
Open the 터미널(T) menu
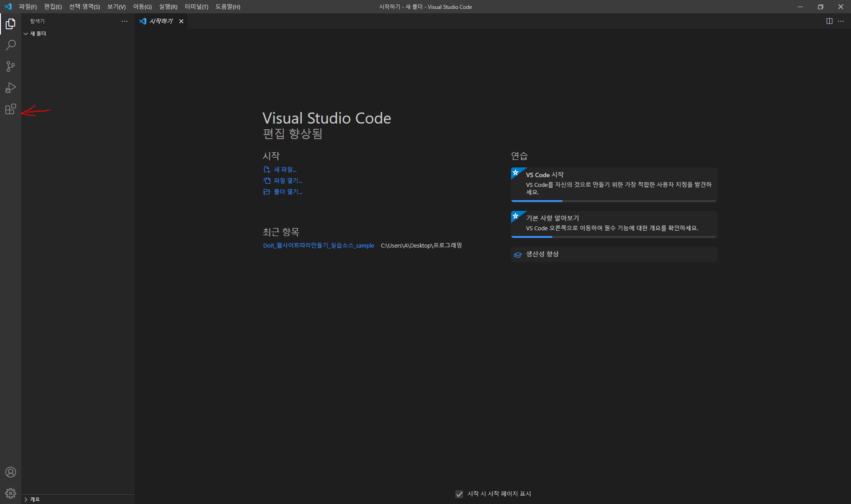[196, 7]
